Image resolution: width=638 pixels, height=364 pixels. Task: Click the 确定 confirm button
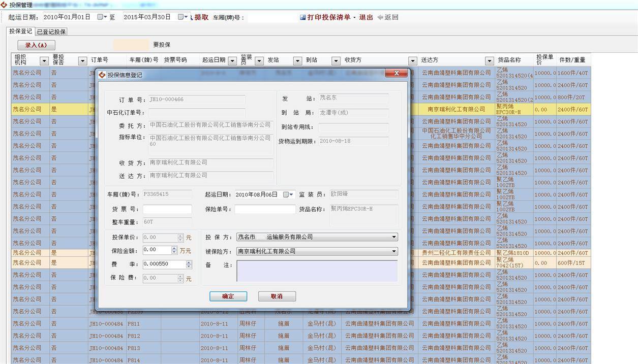pyautogui.click(x=228, y=296)
